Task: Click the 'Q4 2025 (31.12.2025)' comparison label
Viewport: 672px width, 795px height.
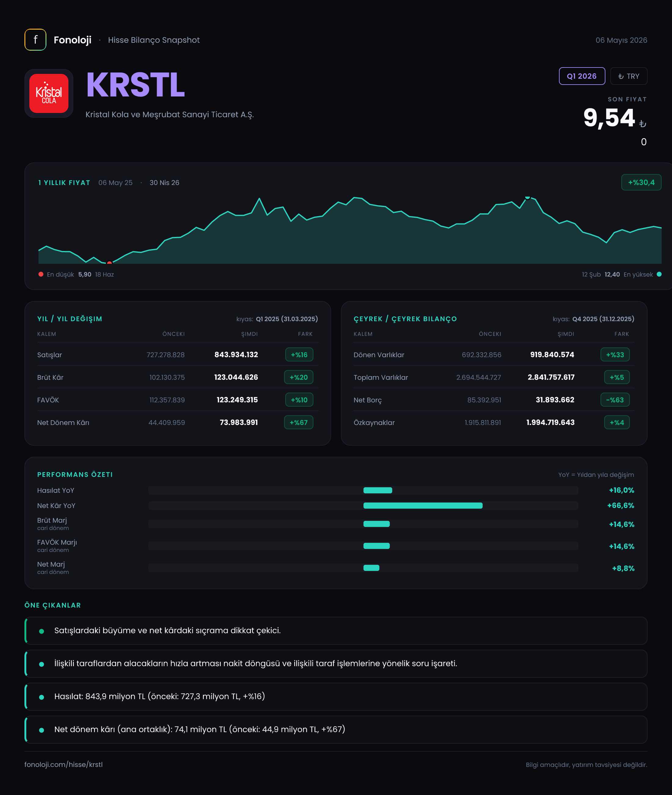Action: pyautogui.click(x=604, y=319)
